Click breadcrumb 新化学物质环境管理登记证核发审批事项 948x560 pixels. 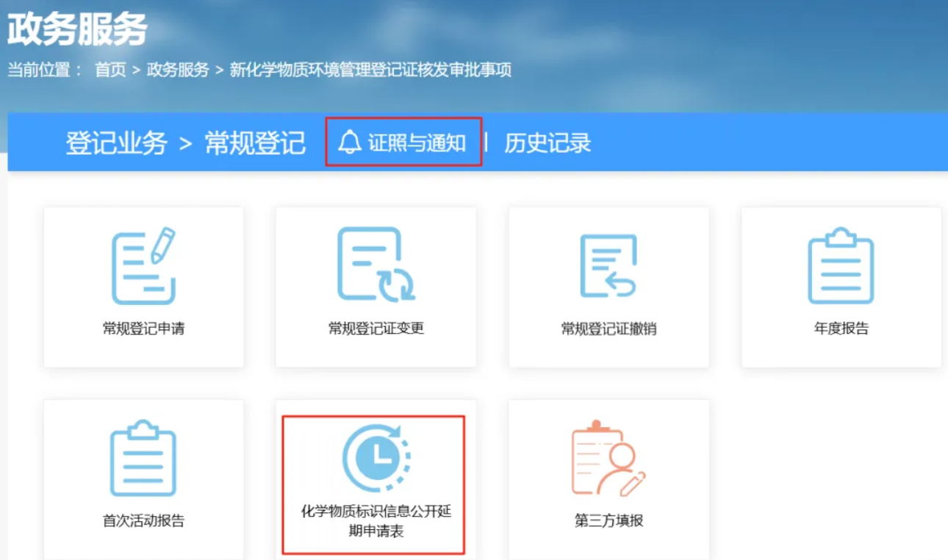370,71
